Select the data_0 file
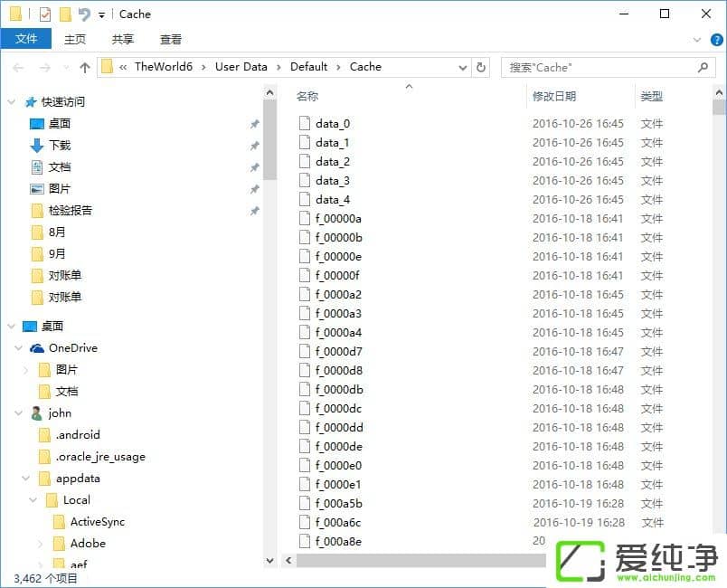Viewport: 727px width, 588px height. 332,123
